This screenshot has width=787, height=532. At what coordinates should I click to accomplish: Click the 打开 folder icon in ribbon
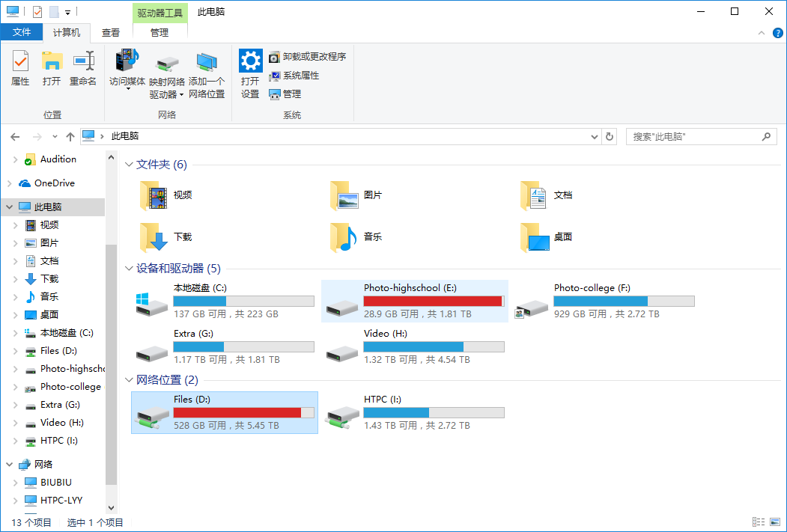pos(52,61)
